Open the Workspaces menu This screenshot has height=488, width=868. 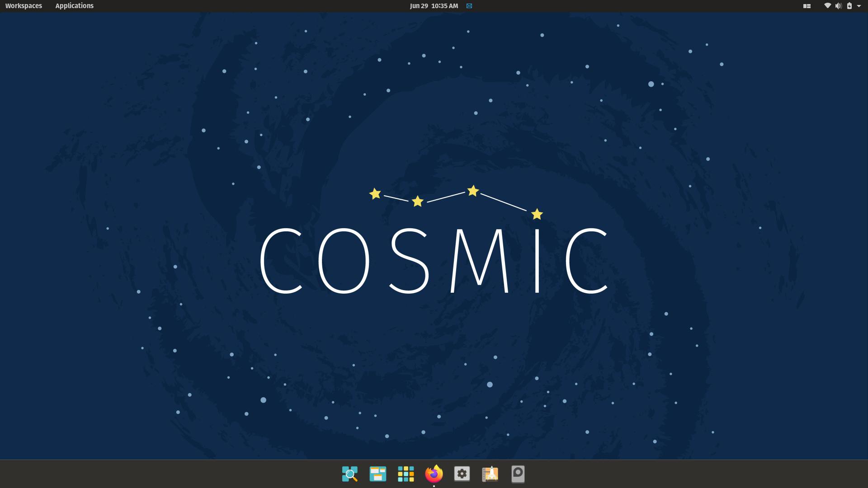[24, 6]
